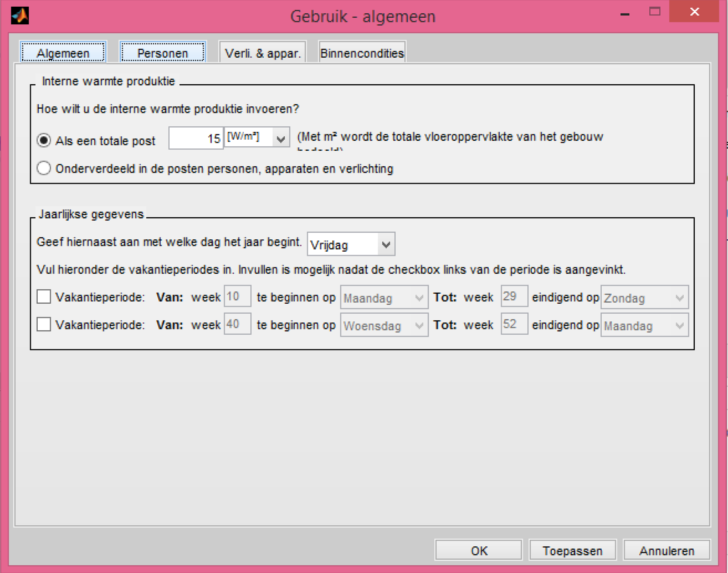The width and height of the screenshot is (728, 573).
Task: Click the 'Geef hiernaast aan met welke dag' label
Action: [x=169, y=242]
